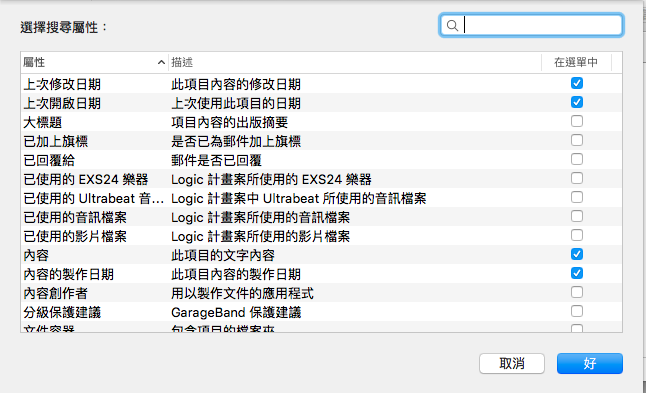The height and width of the screenshot is (393, 646).
Task: Click description 郵件是否已回覆
Action: (x=216, y=160)
